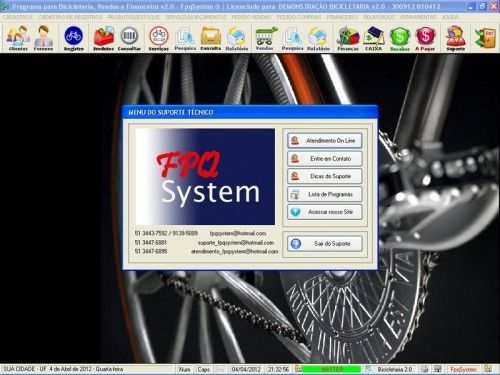Open the Serviços bicycle sign icon
Screen dimensions: 500x375
[159, 38]
